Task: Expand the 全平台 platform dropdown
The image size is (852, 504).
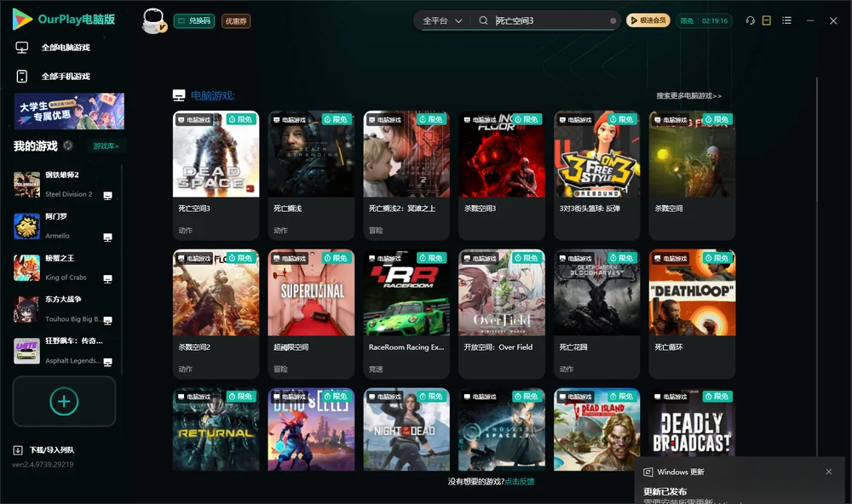Action: (x=442, y=20)
